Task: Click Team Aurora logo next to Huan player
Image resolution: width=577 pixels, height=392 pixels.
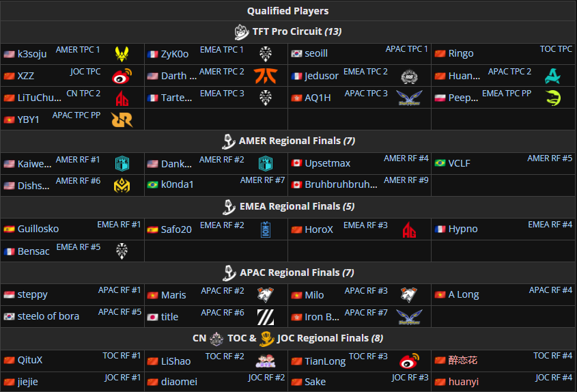Action: click(552, 76)
